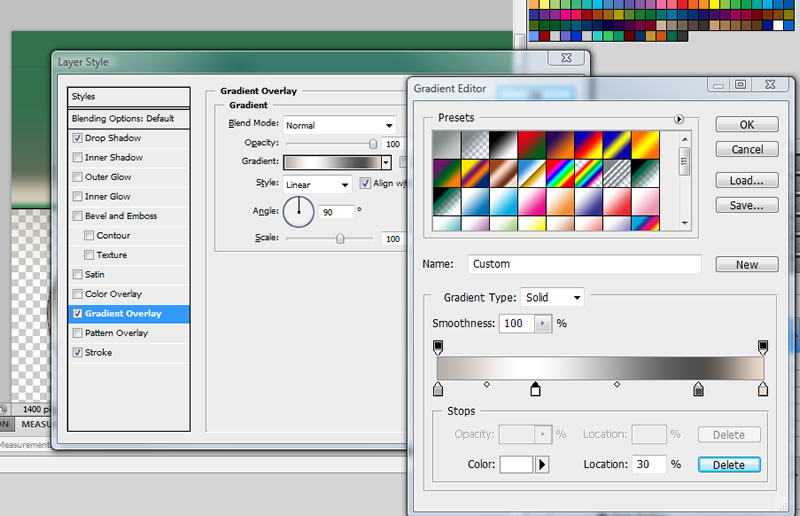Click Cancel in the Gradient Editor
The image size is (800, 516).
click(x=747, y=149)
